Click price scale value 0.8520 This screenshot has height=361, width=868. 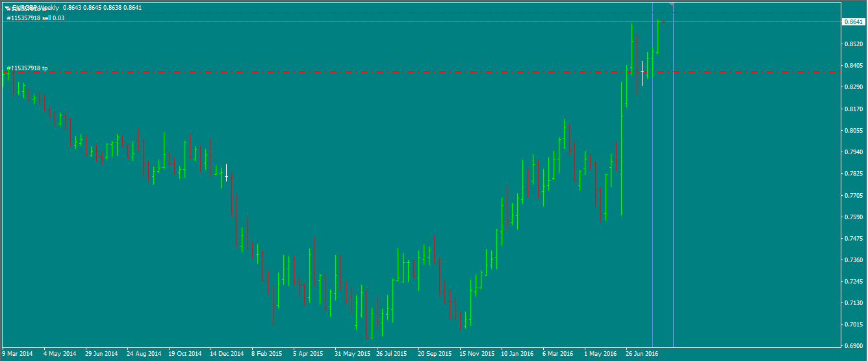click(x=853, y=44)
